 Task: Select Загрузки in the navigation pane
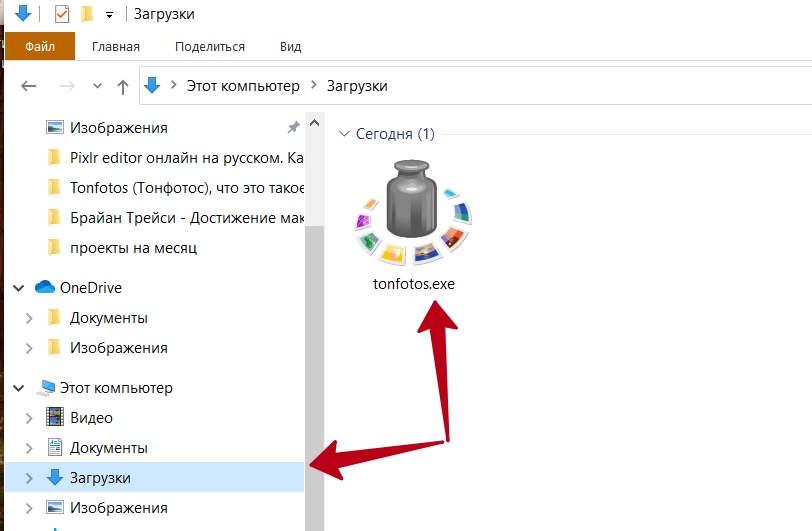100,478
